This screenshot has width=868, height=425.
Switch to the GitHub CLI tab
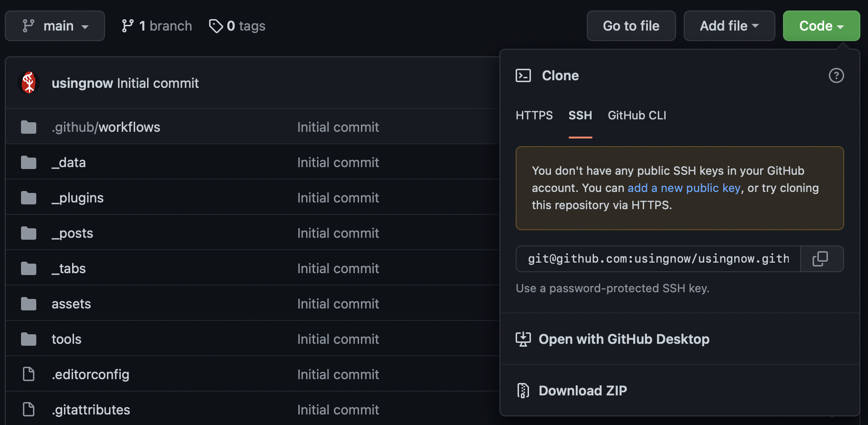point(637,116)
